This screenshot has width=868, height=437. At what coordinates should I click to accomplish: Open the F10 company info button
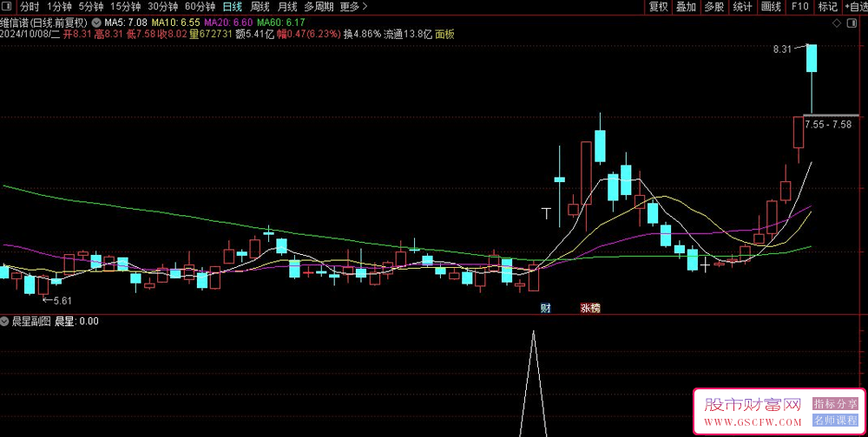coord(800,7)
